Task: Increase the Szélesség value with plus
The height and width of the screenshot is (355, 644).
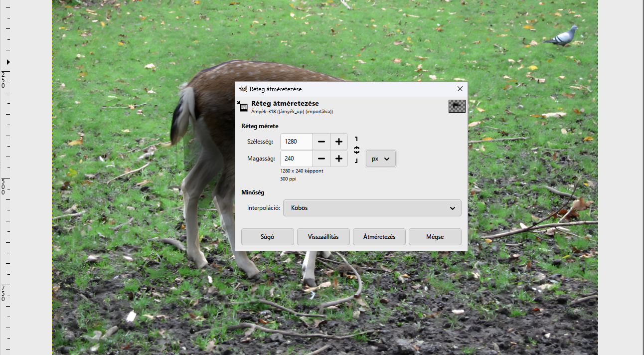Action: click(339, 142)
